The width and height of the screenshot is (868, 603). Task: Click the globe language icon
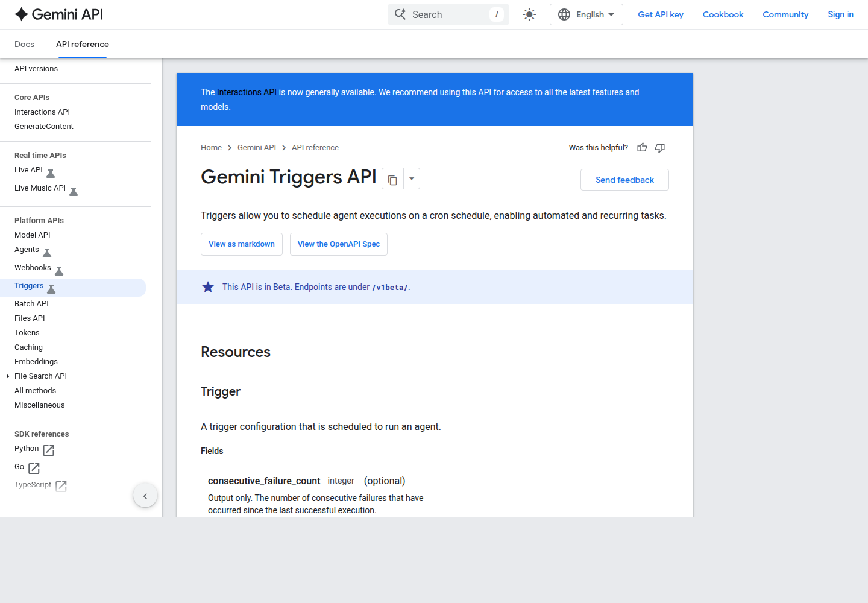point(564,14)
